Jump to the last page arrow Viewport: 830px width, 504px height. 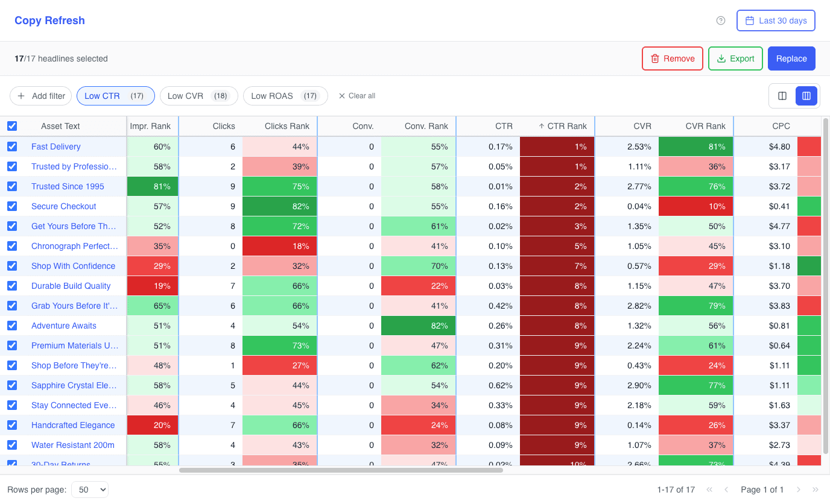(816, 490)
